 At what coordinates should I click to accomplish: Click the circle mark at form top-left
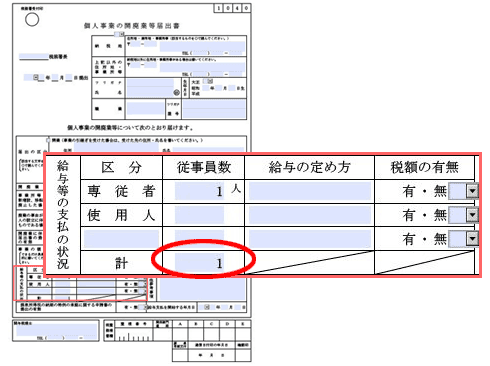click(32, 20)
